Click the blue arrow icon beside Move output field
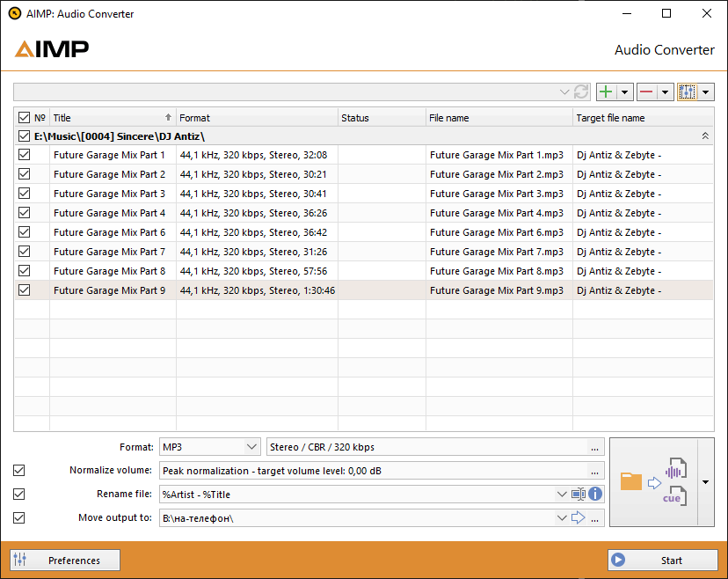This screenshot has width=728, height=579. click(578, 517)
